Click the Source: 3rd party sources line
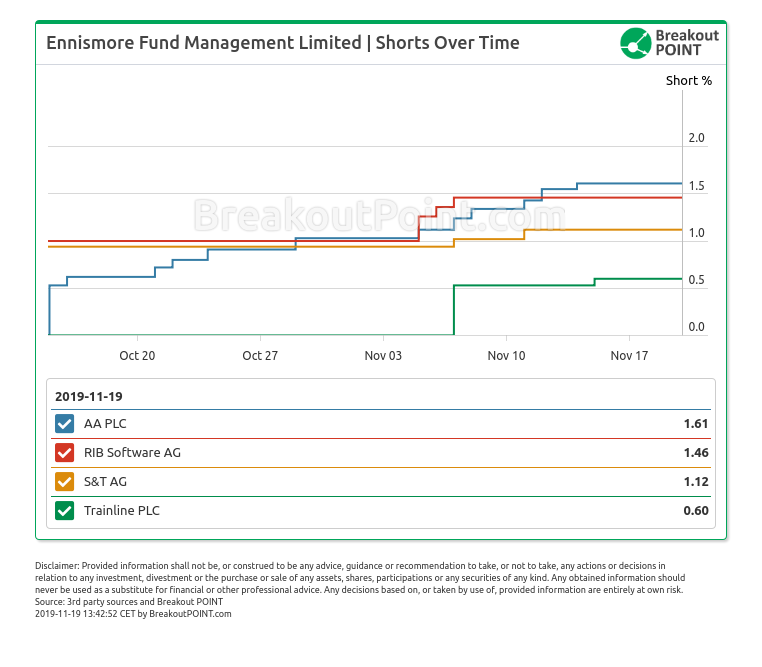The height and width of the screenshot is (667, 762). click(129, 601)
